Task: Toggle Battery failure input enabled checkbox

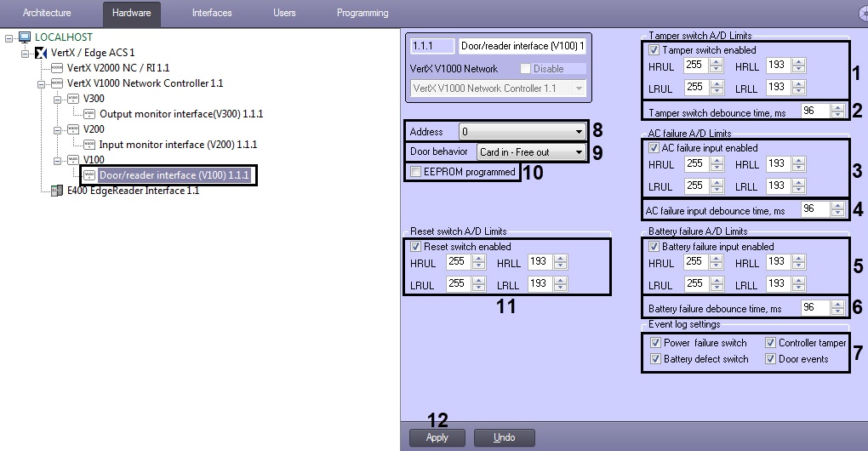Action: pos(654,246)
